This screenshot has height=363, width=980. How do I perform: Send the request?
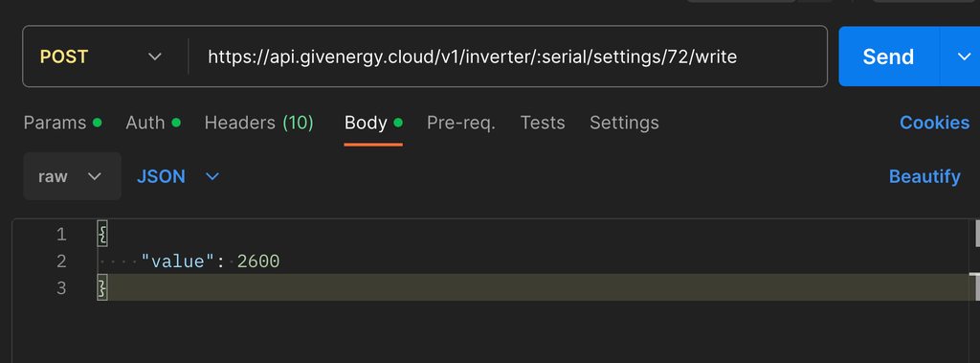[888, 57]
